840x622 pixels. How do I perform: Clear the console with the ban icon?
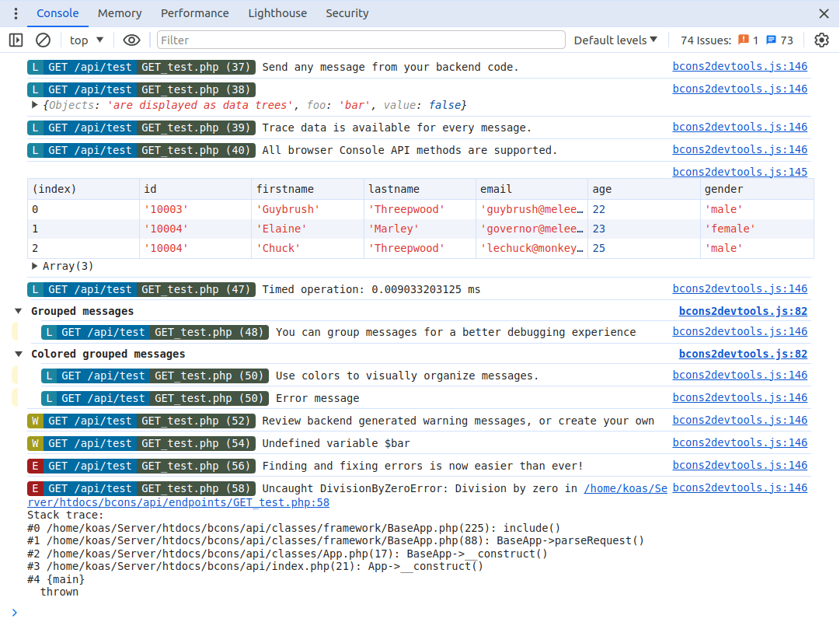pos(43,40)
